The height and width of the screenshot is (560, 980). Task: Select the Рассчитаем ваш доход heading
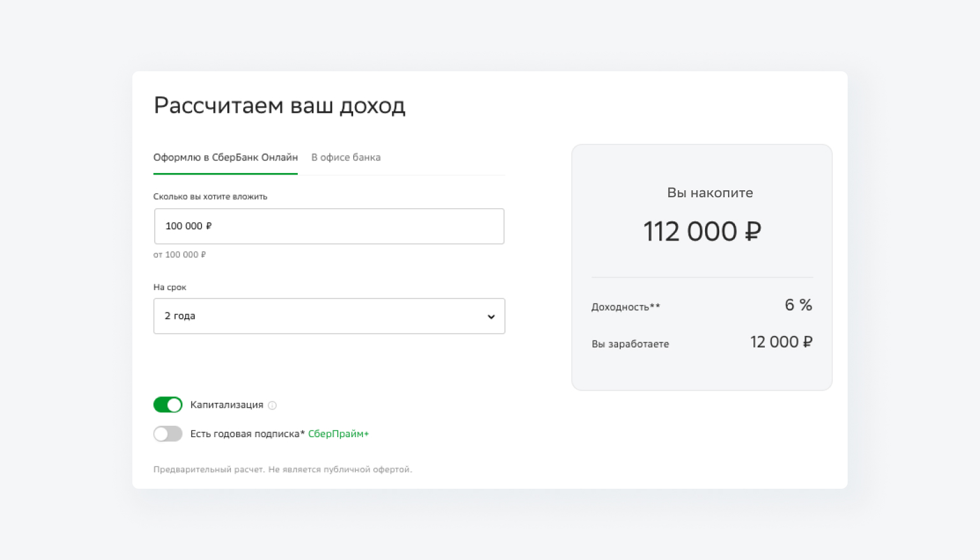tap(279, 106)
